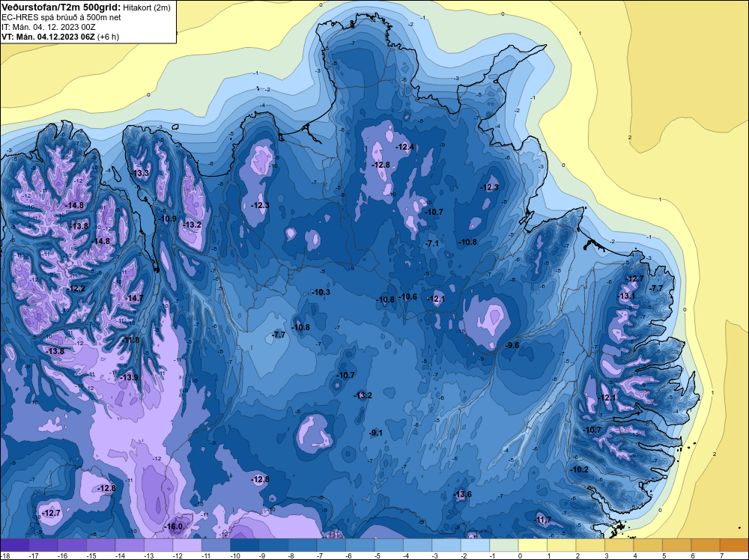Image resolution: width=749 pixels, height=560 pixels.
Task: Click the 'IT: Mán. 04. 12. 2023 00Z' line
Action: click(48, 27)
